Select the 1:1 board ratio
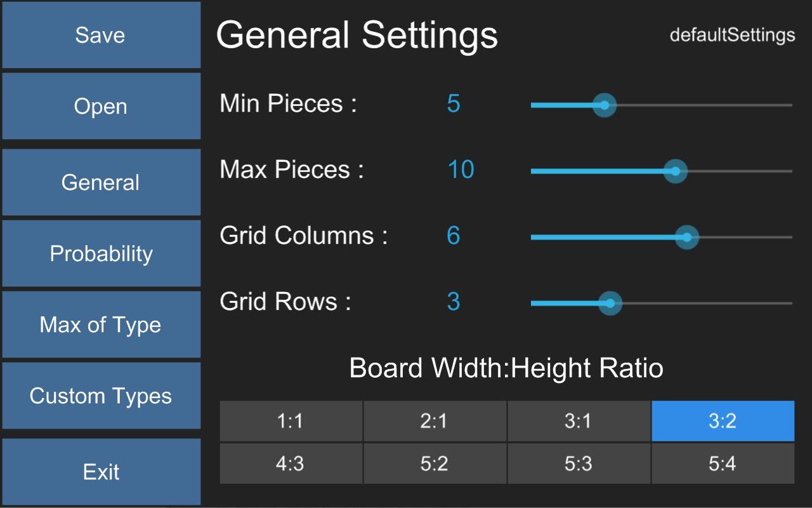The height and width of the screenshot is (508, 812). 291,421
